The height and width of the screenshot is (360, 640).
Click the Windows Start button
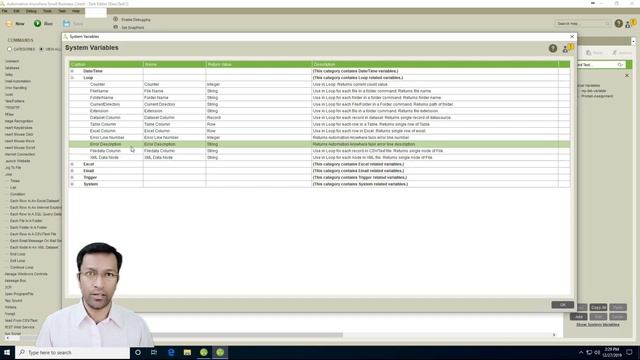7,352
